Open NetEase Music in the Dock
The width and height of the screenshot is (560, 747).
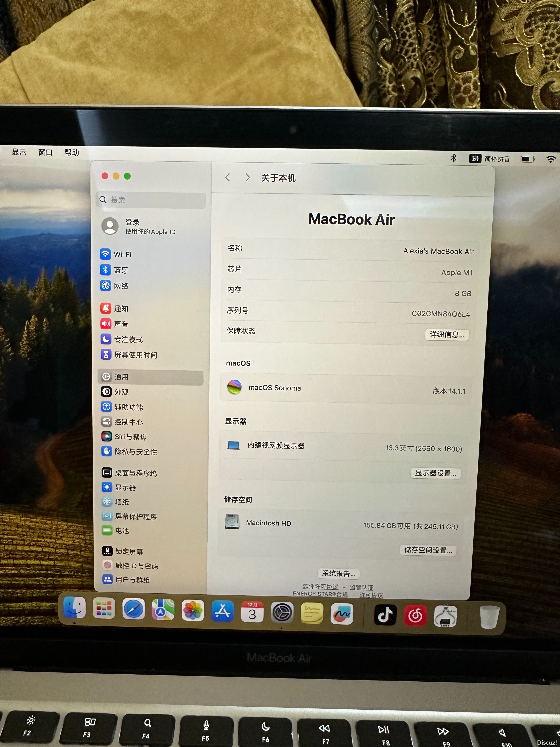[x=415, y=616]
